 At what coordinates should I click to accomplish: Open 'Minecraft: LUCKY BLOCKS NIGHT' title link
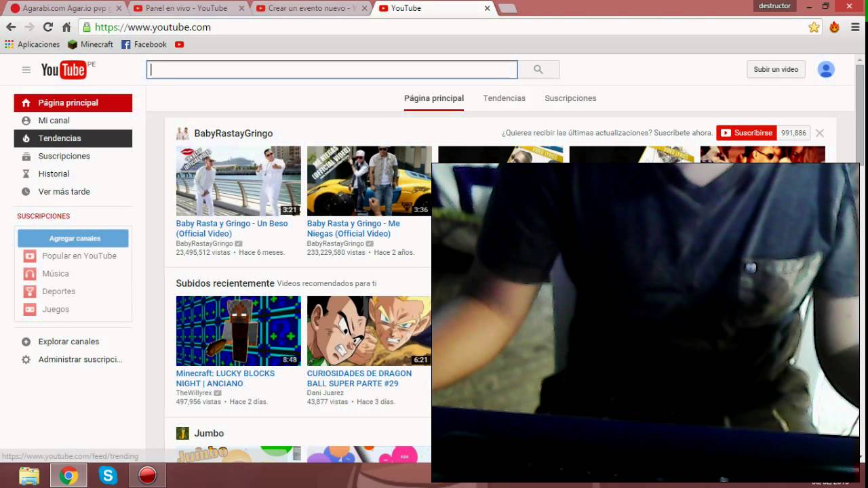click(x=225, y=378)
